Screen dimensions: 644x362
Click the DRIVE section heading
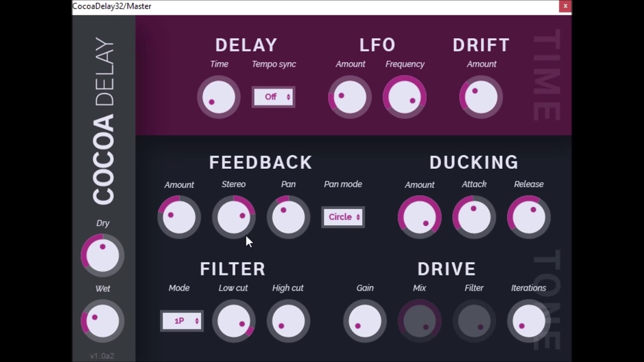coord(447,269)
